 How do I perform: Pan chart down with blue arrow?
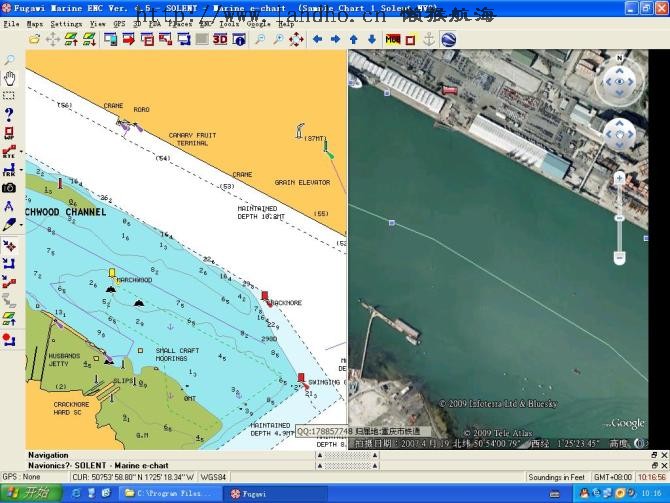pos(372,39)
